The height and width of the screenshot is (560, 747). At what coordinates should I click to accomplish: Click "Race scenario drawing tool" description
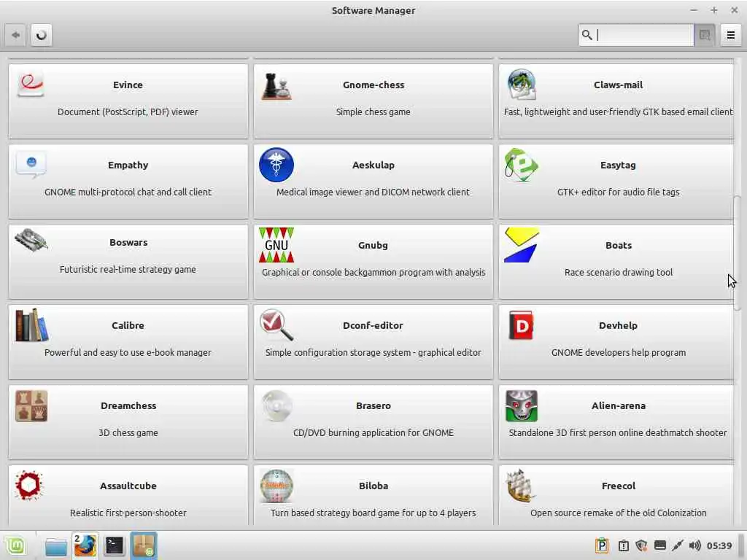tap(619, 273)
